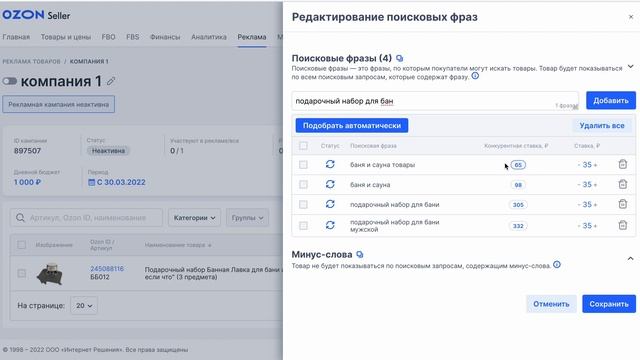Sort by product name column arrow

pos(210,245)
